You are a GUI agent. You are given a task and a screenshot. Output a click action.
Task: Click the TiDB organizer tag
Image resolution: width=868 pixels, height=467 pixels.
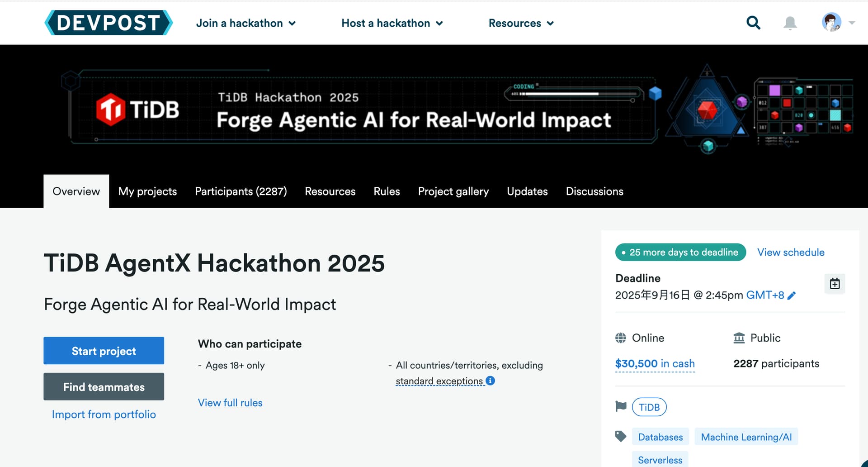coord(649,407)
